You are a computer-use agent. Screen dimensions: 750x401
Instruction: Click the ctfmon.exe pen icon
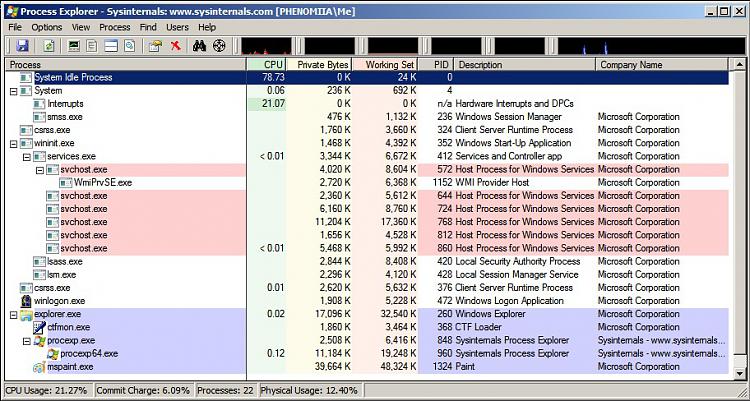pyautogui.click(x=40, y=327)
